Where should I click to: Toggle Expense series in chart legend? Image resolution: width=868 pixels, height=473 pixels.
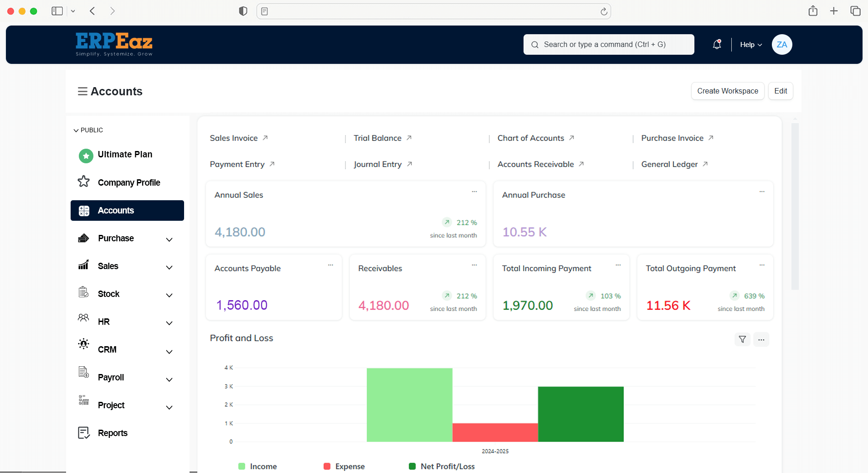coord(344,466)
